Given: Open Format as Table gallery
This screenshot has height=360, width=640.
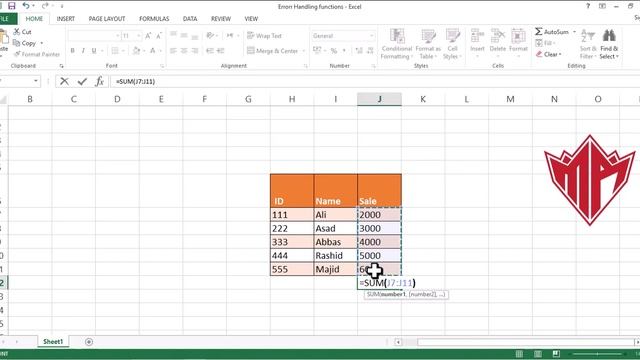Looking at the screenshot, I should point(428,44).
